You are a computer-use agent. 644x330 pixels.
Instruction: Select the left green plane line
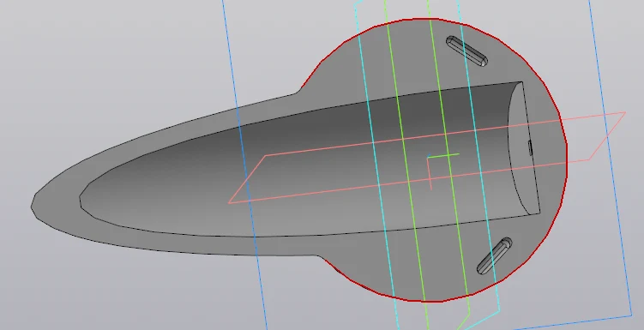pyautogui.click(x=406, y=165)
